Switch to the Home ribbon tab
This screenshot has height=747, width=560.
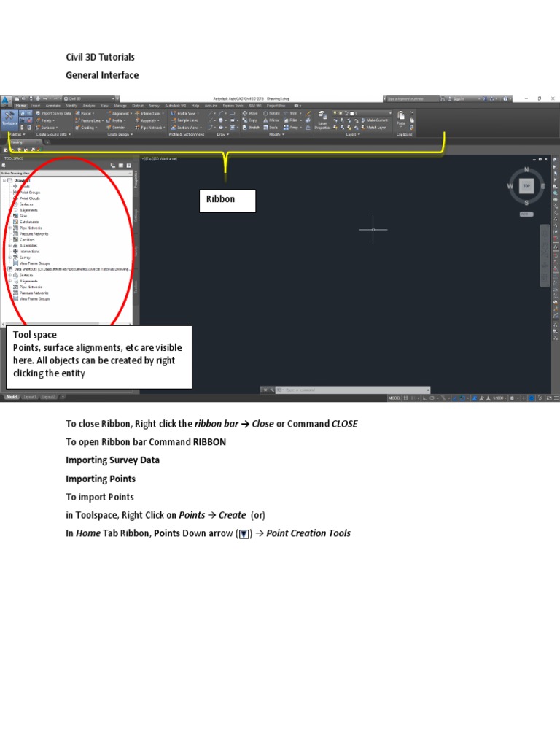[21, 106]
